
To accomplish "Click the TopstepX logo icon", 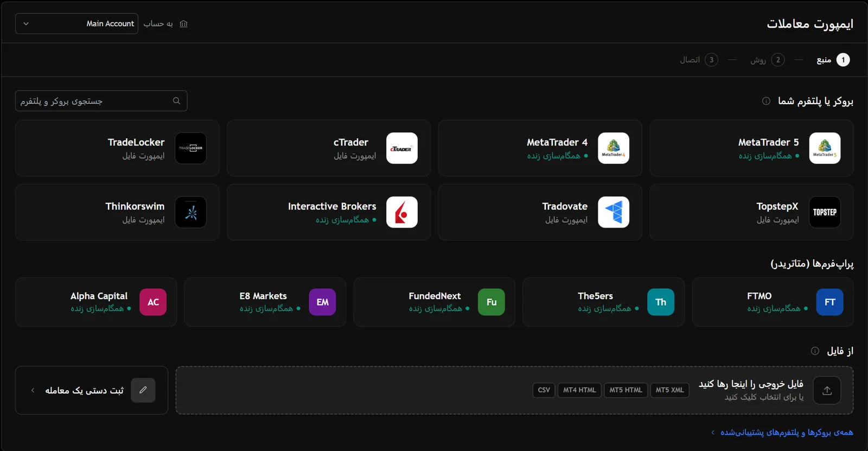I will [825, 212].
